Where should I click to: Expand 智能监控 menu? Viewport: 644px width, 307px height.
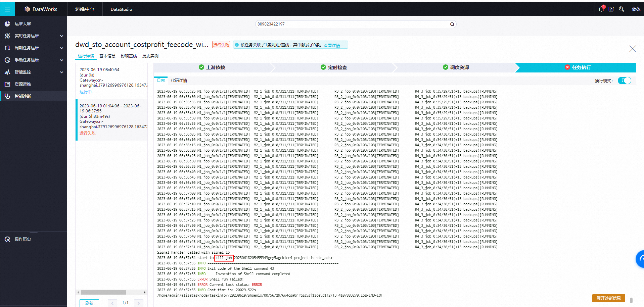pos(61,72)
